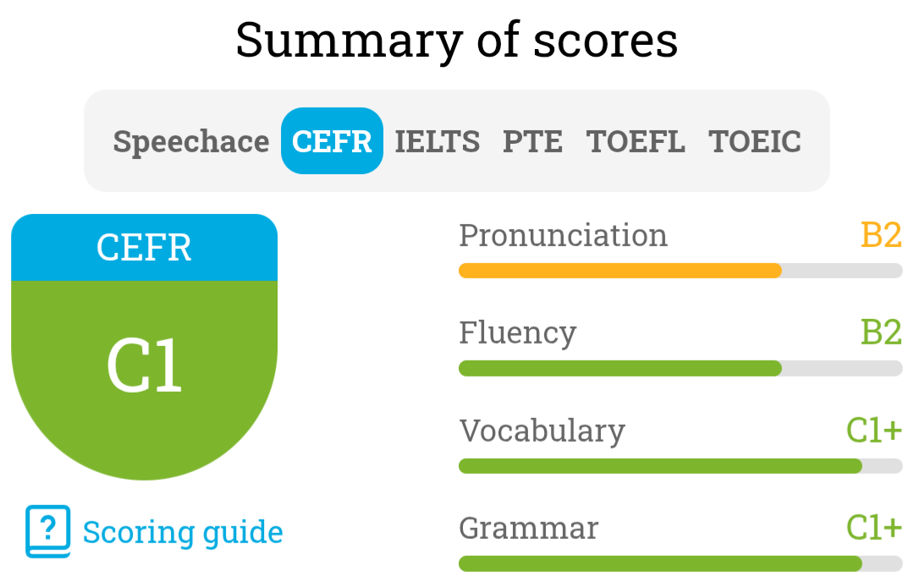Click the Summary of scores heading
914x588 pixels.
coord(457,40)
